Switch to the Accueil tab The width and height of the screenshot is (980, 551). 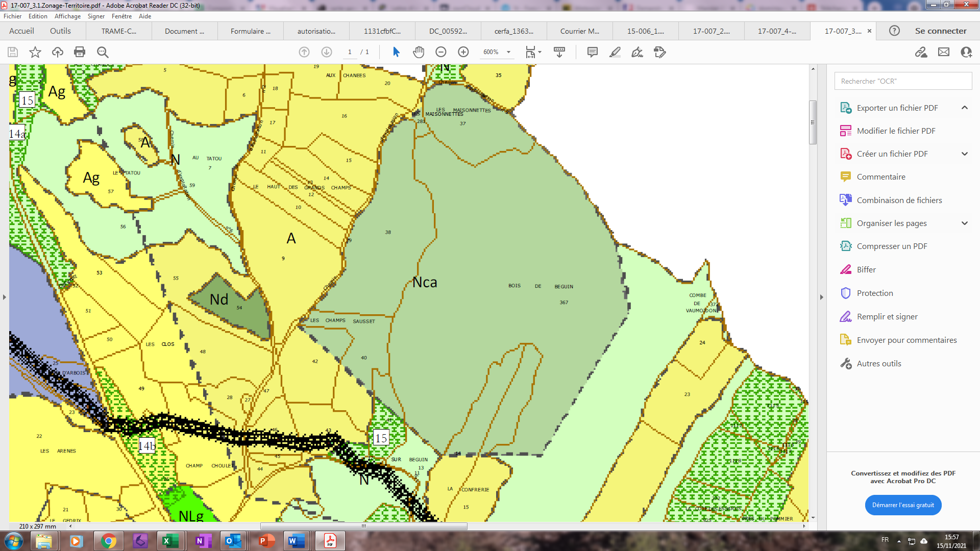21,31
